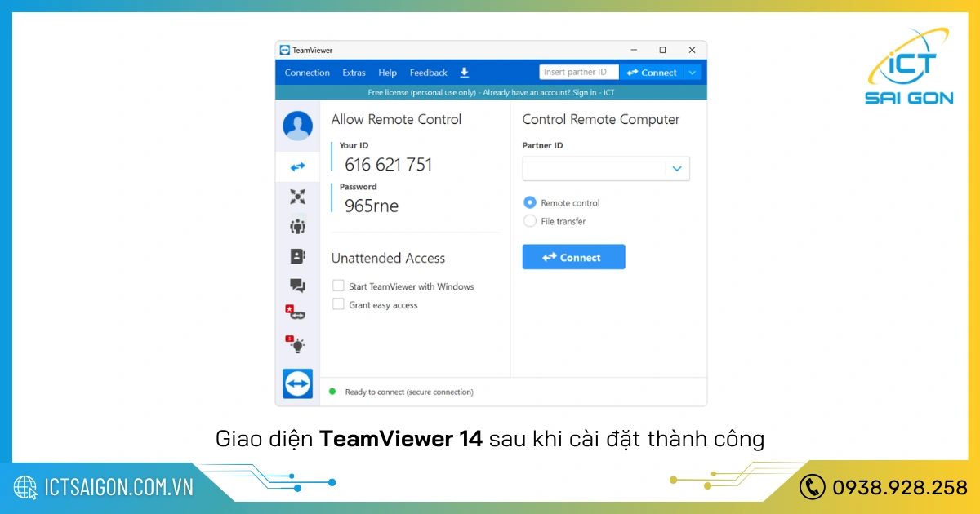Image resolution: width=980 pixels, height=514 pixels.
Task: Select the Remote Control sidebar icon
Action: tap(297, 166)
